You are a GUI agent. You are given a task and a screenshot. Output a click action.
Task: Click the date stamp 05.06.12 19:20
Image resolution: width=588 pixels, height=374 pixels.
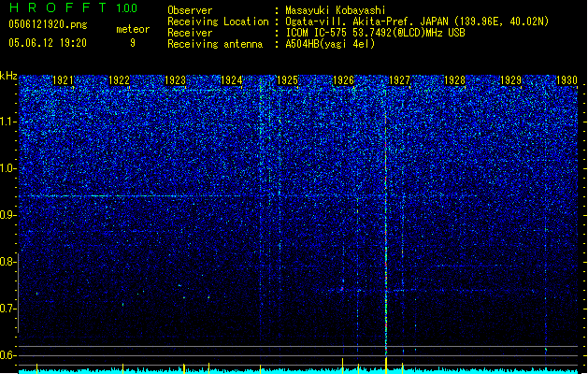[48, 43]
